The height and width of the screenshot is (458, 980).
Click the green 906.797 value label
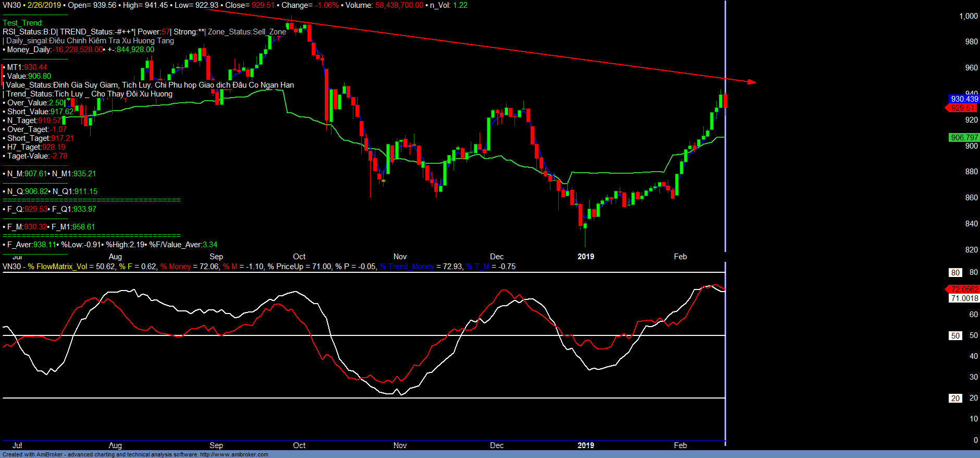coord(964,138)
